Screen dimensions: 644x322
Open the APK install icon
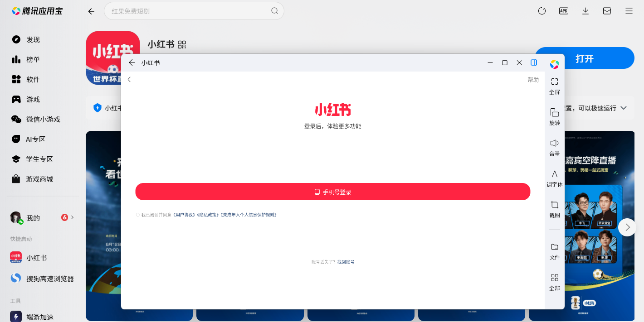564,11
